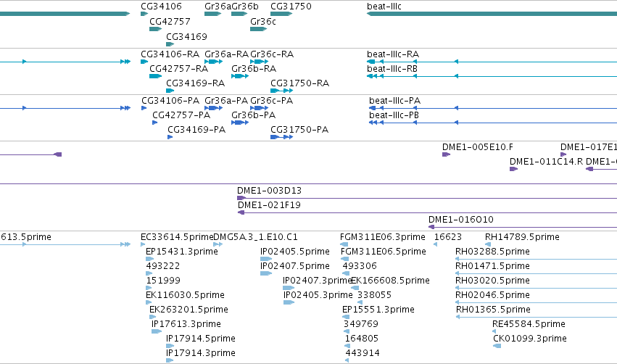Viewport: 617px width, 364px height.
Task: Click the beat-IIIc-PB protein
Action: [493, 123]
